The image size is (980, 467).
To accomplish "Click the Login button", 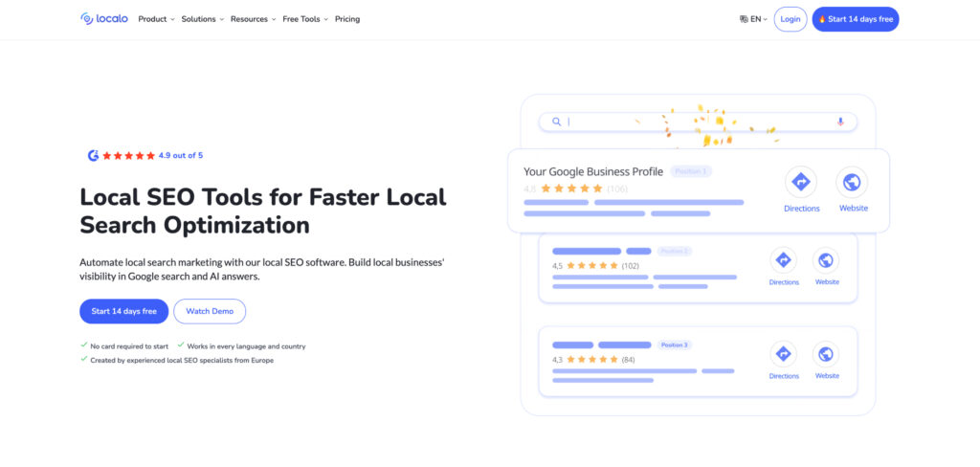I will tap(790, 19).
